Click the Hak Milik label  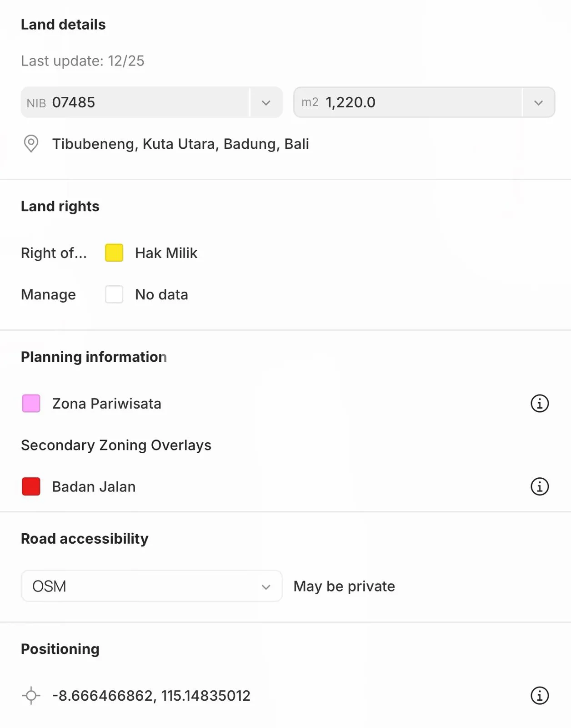[x=166, y=253]
